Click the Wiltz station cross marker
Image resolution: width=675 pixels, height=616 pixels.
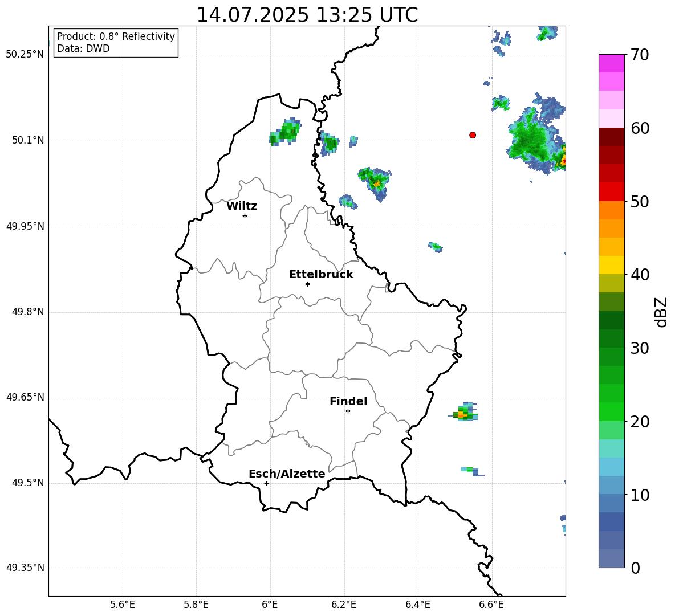(245, 215)
